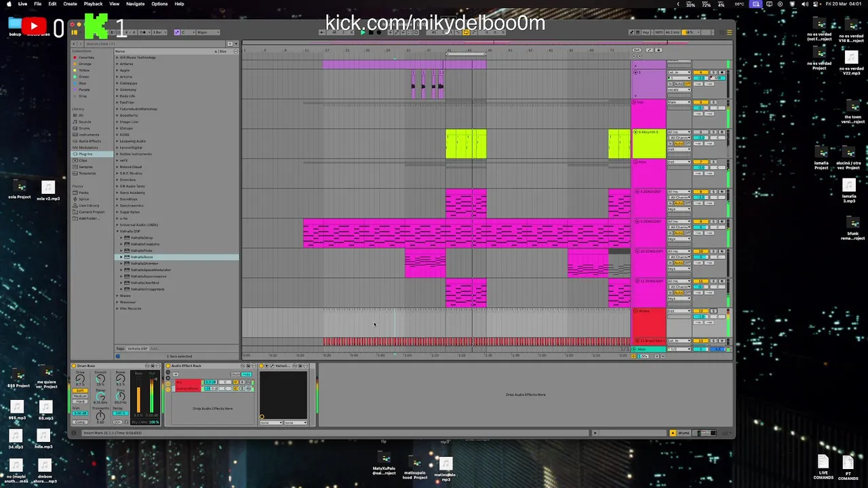
Task: Click Add Folder under Places
Action: 88,218
